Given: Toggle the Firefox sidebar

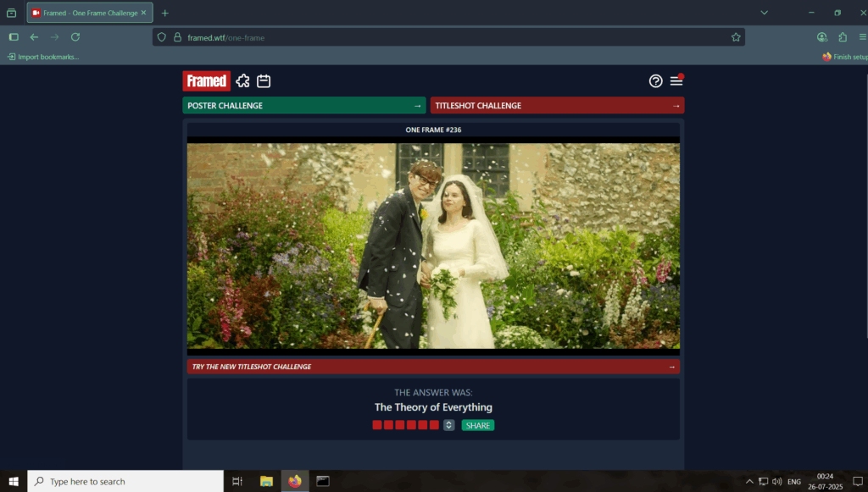Looking at the screenshot, I should (14, 37).
